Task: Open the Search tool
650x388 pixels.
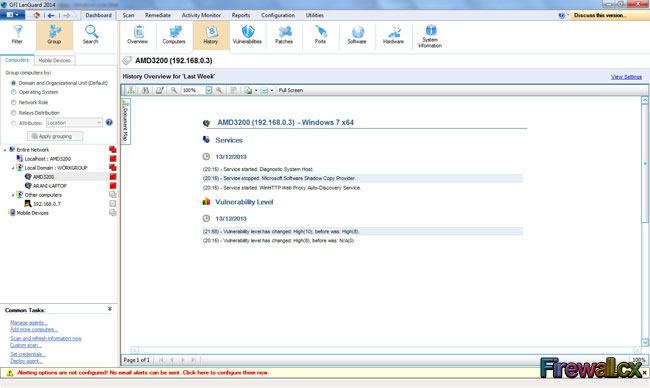Action: click(x=91, y=35)
